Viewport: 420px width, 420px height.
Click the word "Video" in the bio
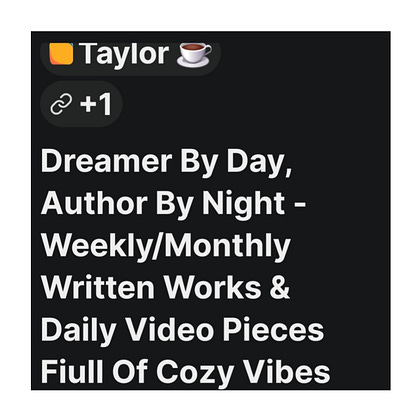[170, 329]
